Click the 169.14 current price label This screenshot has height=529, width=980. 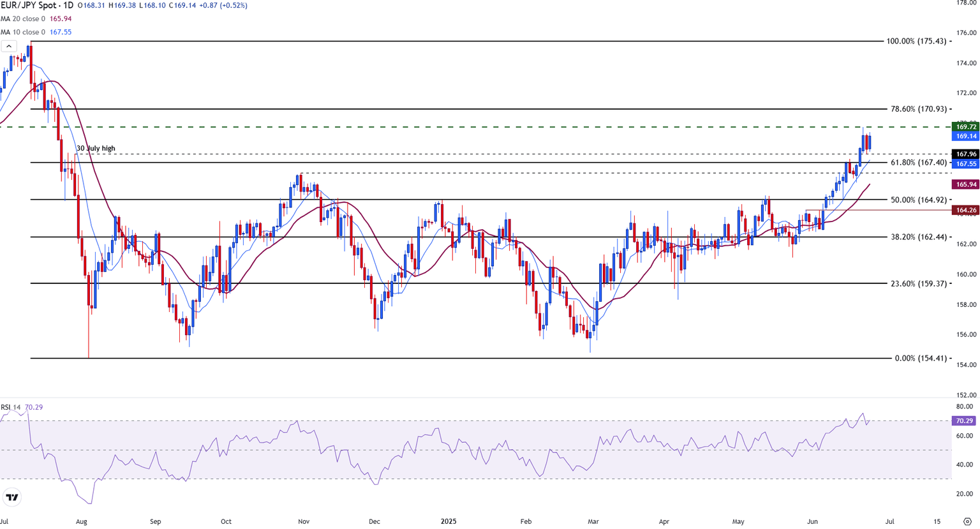click(965, 137)
